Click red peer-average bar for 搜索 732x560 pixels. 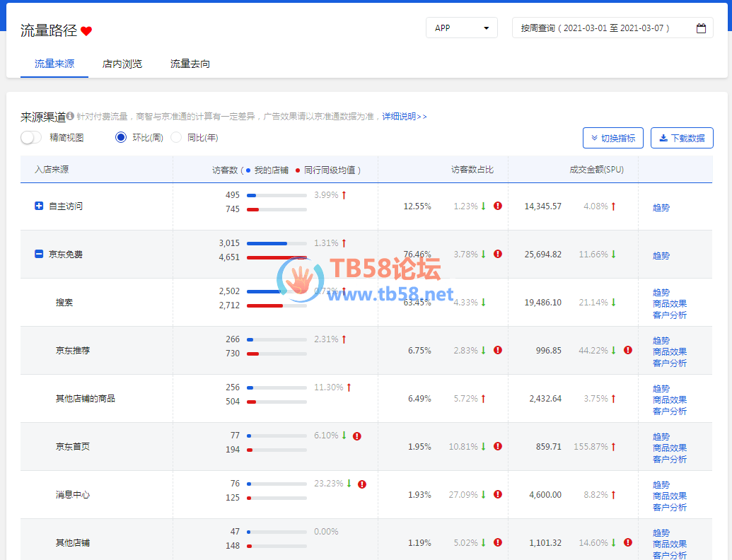(x=265, y=305)
